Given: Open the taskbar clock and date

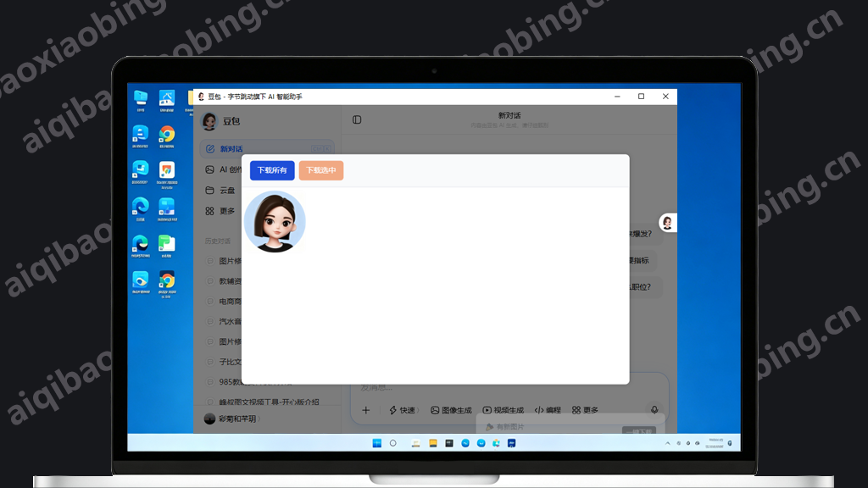Looking at the screenshot, I should click(715, 443).
